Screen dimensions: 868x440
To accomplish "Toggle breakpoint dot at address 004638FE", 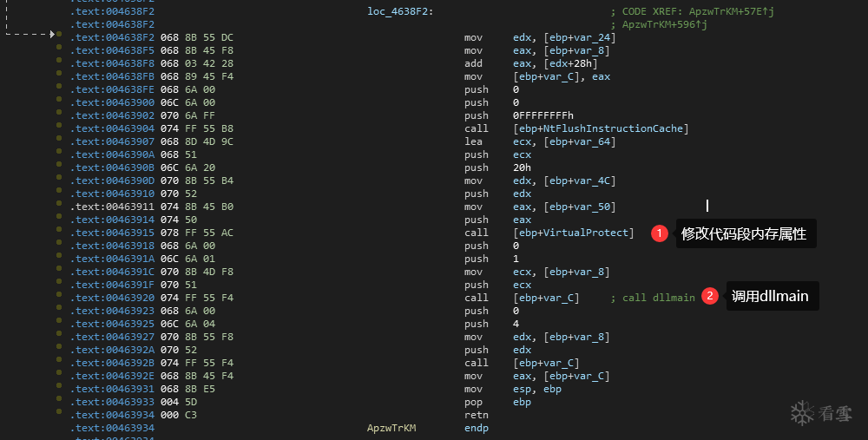I will [x=58, y=89].
